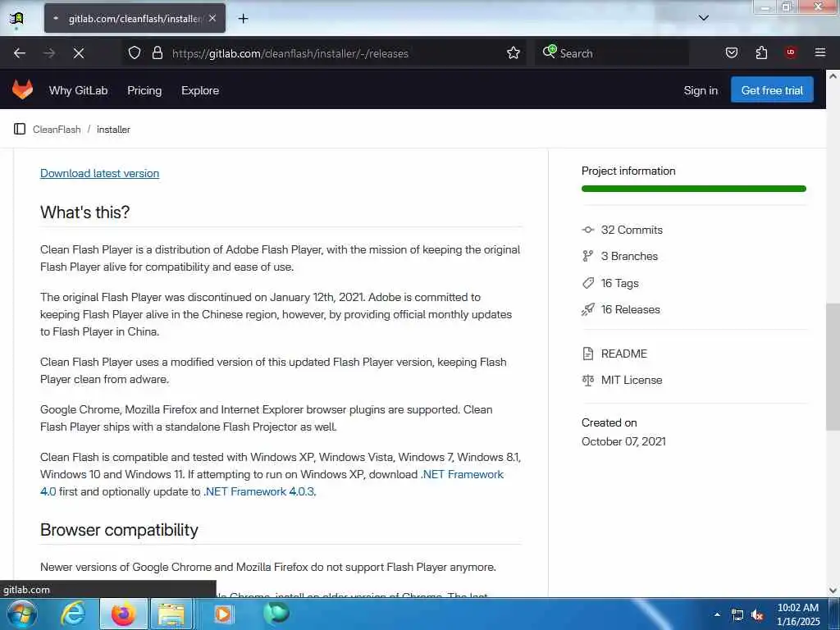The image size is (840, 630).
Task: Expand the list all tabs chevron
Action: tap(703, 18)
